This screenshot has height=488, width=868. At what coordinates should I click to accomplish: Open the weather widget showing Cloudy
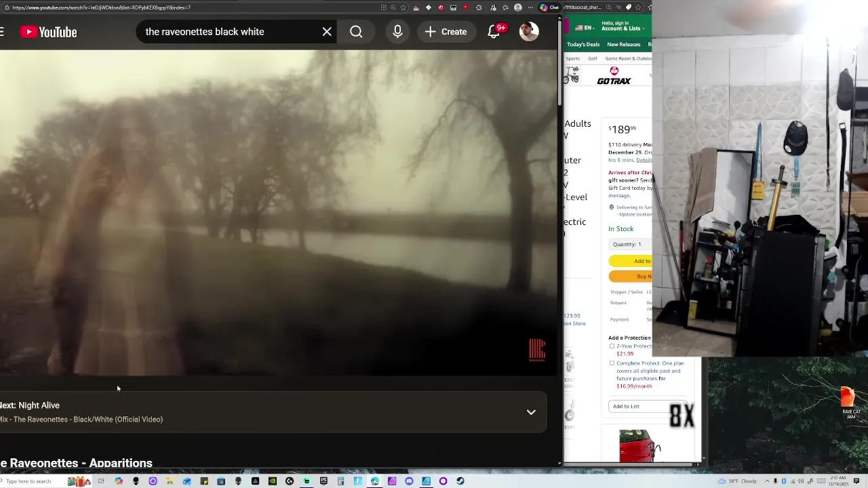pyautogui.click(x=738, y=481)
